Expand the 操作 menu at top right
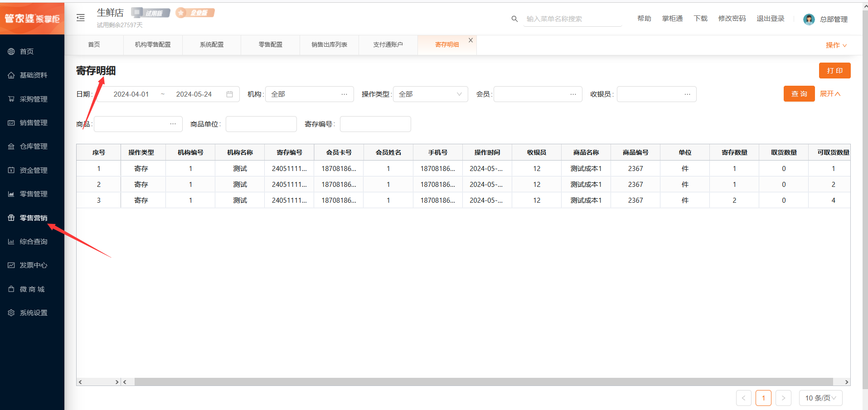The image size is (868, 410). click(x=836, y=45)
